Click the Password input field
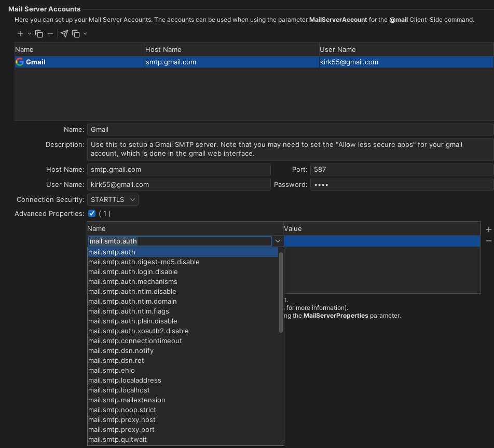The image size is (494, 448). coord(400,184)
